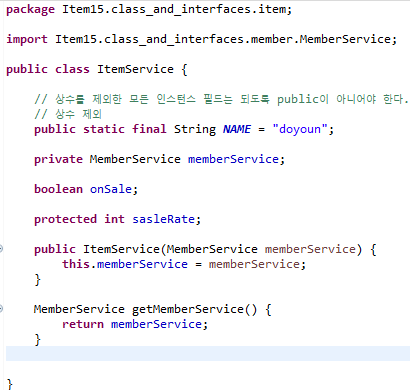The height and width of the screenshot is (390, 410).
Task: Click the comment line ending with "public이 아니어야 한다."
Action: point(221,99)
